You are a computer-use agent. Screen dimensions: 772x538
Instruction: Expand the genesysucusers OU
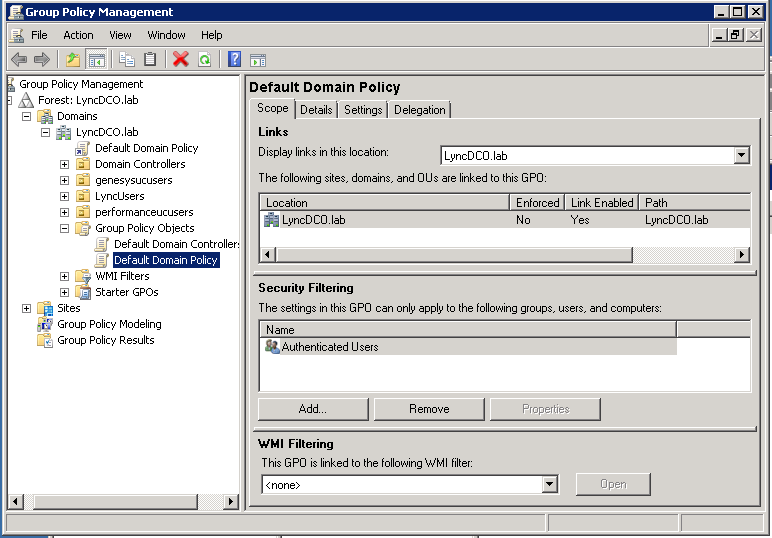pyautogui.click(x=64, y=181)
